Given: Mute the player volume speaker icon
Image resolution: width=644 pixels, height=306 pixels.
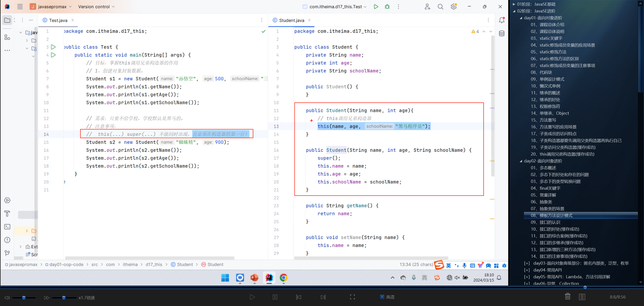Looking at the screenshot, I should [7, 298].
